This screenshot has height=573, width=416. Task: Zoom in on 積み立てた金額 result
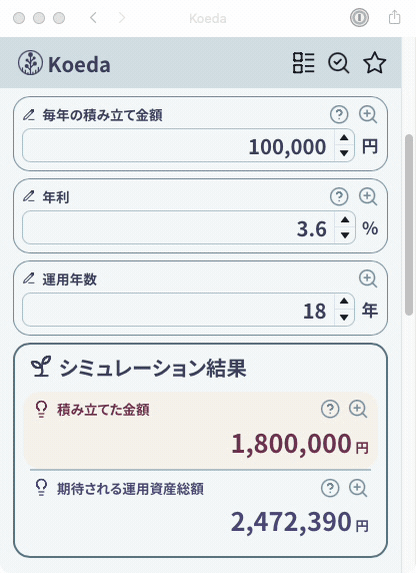[358, 409]
